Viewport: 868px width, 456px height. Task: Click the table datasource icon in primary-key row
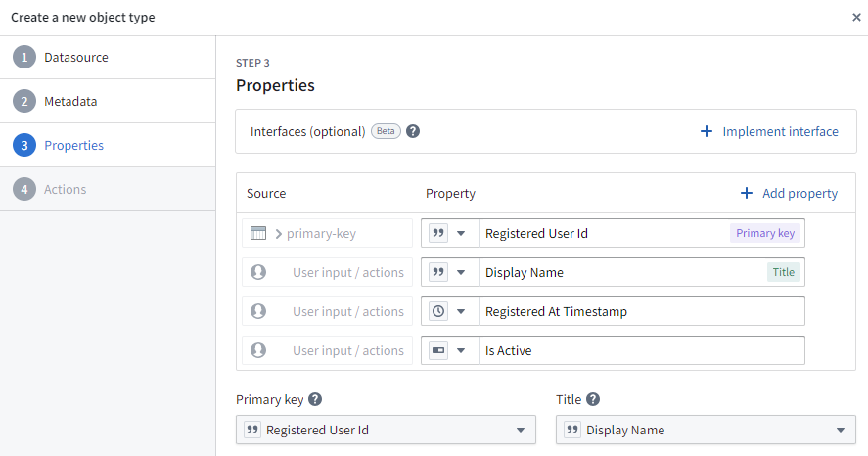click(258, 233)
